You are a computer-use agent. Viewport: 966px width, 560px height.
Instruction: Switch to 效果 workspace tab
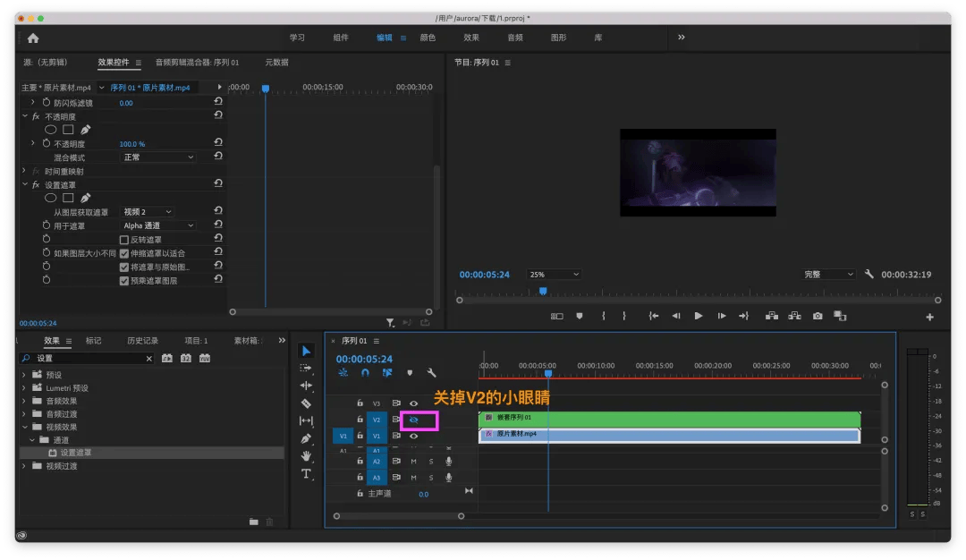click(471, 38)
